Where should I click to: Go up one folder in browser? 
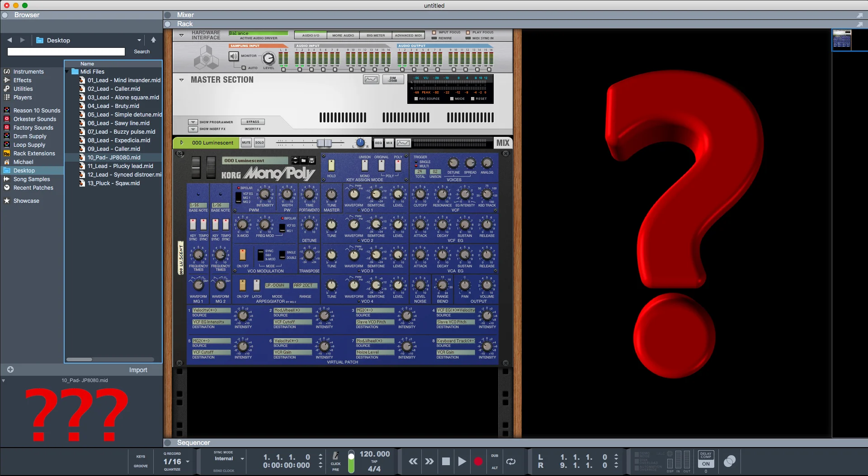(x=153, y=40)
